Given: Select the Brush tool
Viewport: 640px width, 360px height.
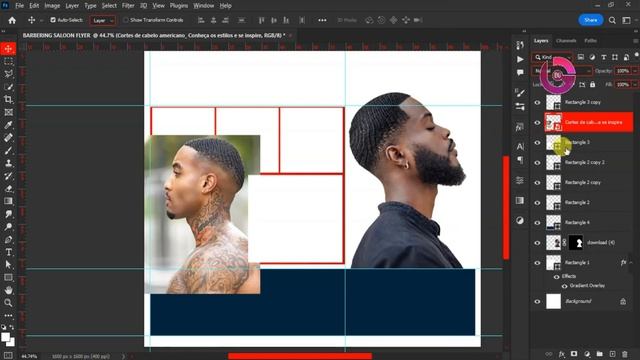Looking at the screenshot, I should (8, 151).
